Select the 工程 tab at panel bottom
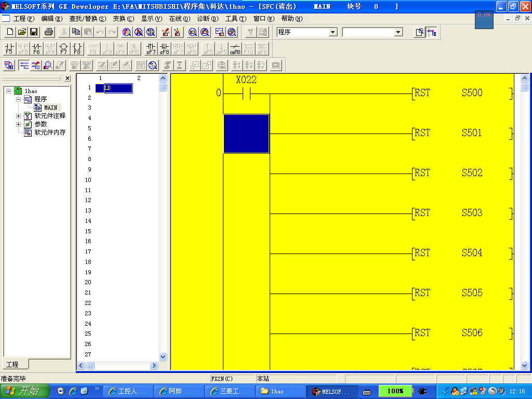532x399 pixels. tap(12, 364)
